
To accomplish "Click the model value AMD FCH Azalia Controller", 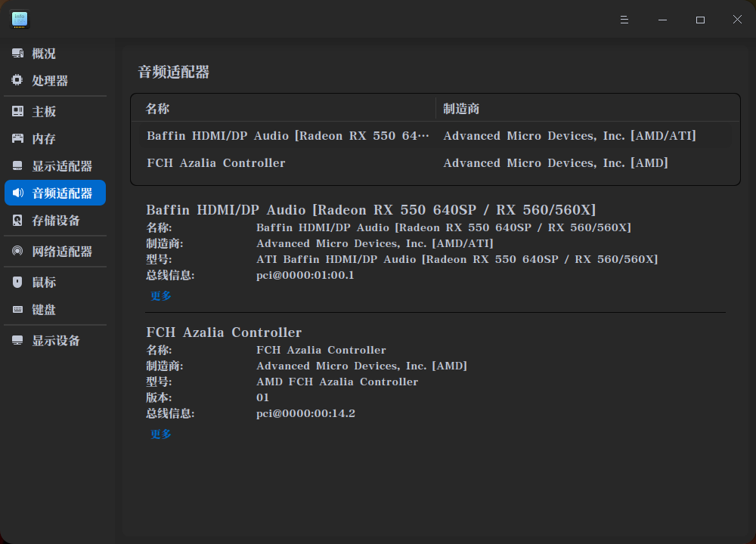I will [337, 382].
